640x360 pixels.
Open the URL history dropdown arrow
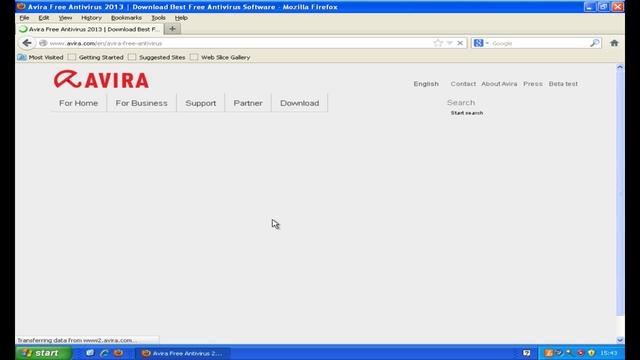(449, 43)
